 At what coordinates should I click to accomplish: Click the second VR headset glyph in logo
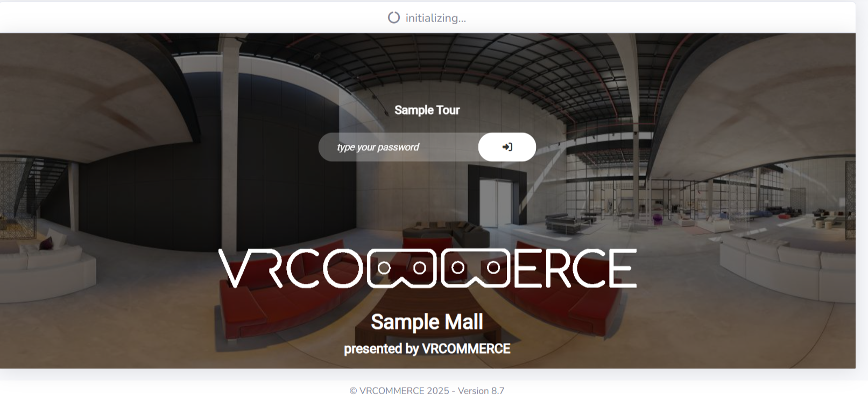tap(475, 268)
